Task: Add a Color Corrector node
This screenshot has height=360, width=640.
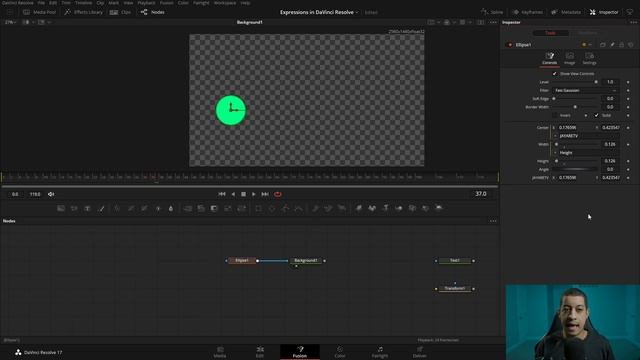Action: pos(117,209)
